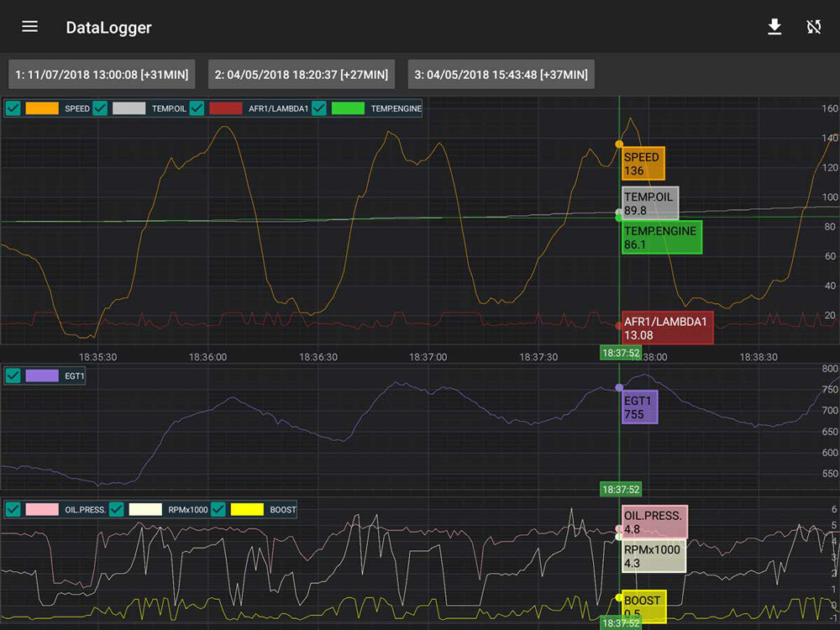Screen dimensions: 840x630
Task: Tap the sync-disabled icon in the toolbar
Action: click(813, 26)
